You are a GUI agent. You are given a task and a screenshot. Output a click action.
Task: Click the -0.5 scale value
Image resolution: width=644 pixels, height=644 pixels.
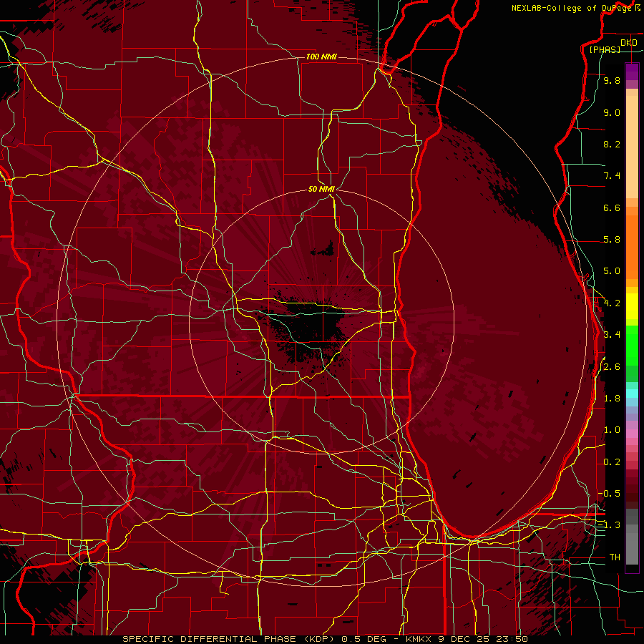click(x=609, y=494)
